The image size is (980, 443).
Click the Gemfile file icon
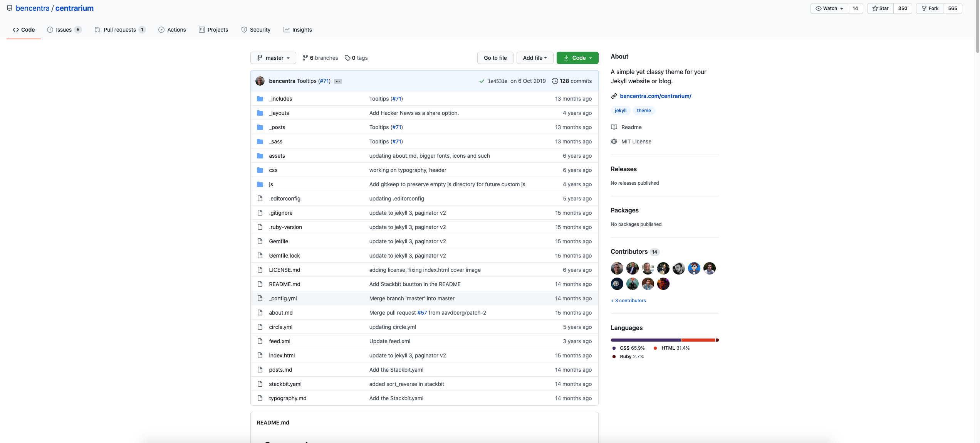tap(260, 241)
